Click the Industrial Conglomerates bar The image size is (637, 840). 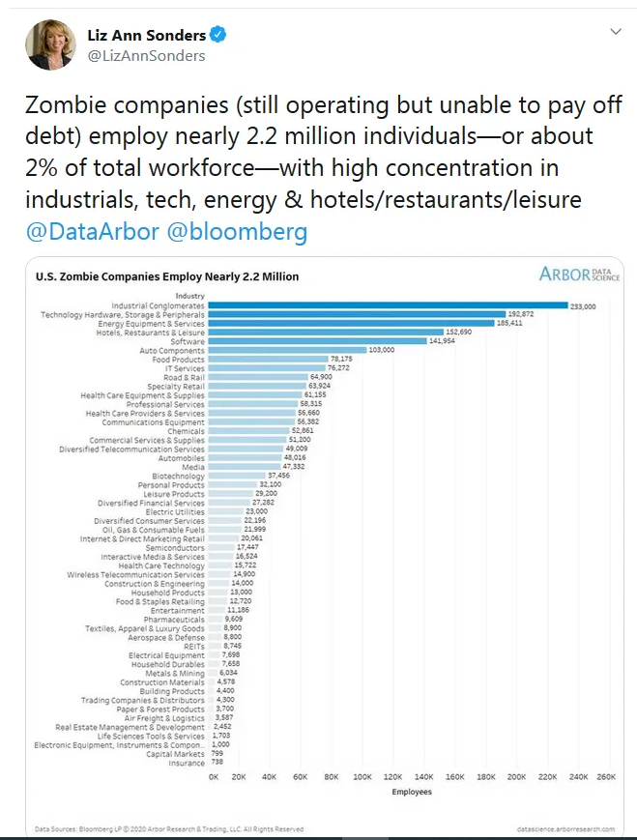coord(387,305)
